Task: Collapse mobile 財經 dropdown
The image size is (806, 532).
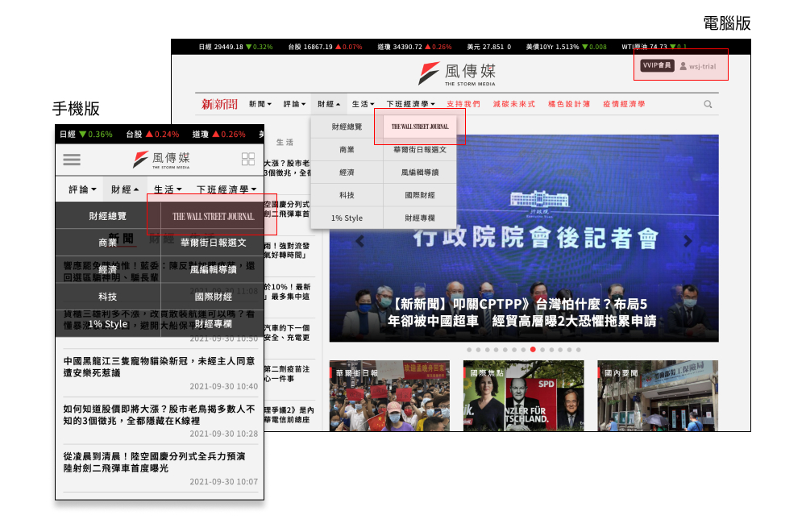Action: [125, 189]
